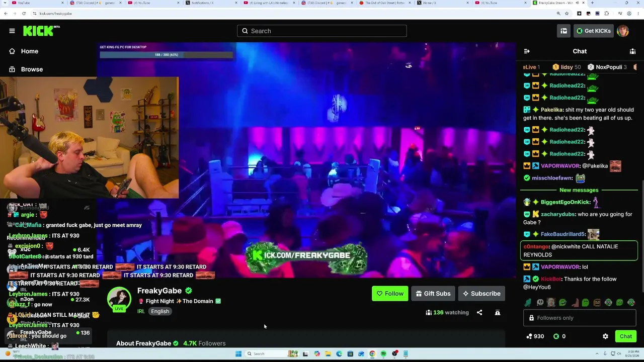Open the IRL category link
This screenshot has width=644, height=362.
(141, 311)
